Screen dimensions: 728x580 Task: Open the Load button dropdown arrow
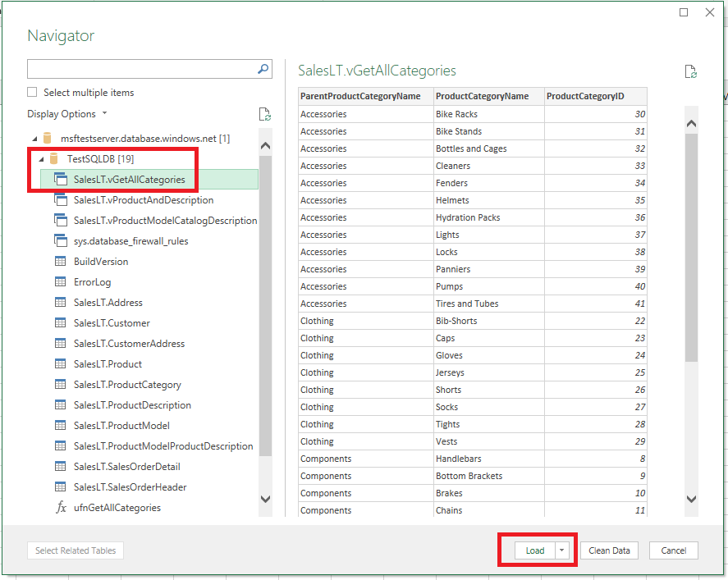tap(561, 550)
